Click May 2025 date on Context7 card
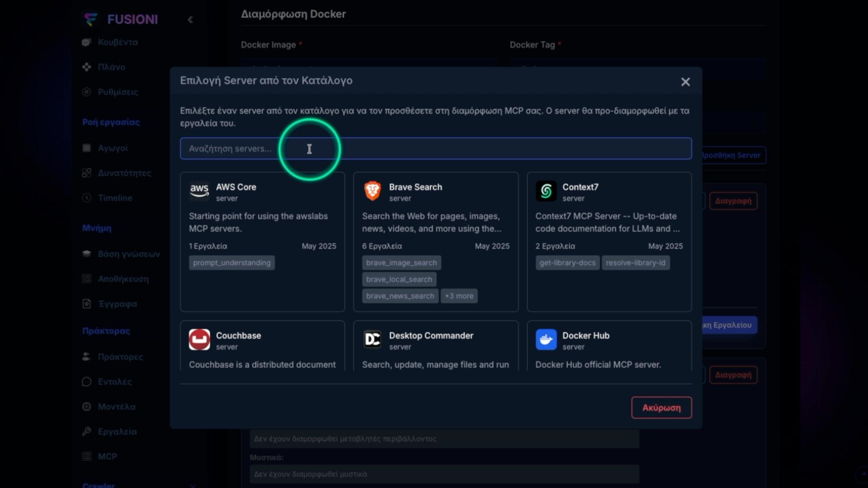This screenshot has width=868, height=488. (x=665, y=246)
